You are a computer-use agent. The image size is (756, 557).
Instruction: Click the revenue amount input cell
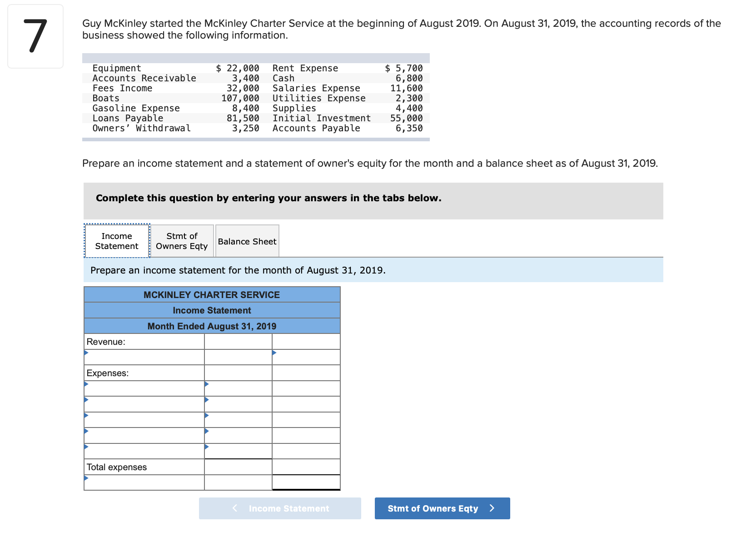coord(306,357)
